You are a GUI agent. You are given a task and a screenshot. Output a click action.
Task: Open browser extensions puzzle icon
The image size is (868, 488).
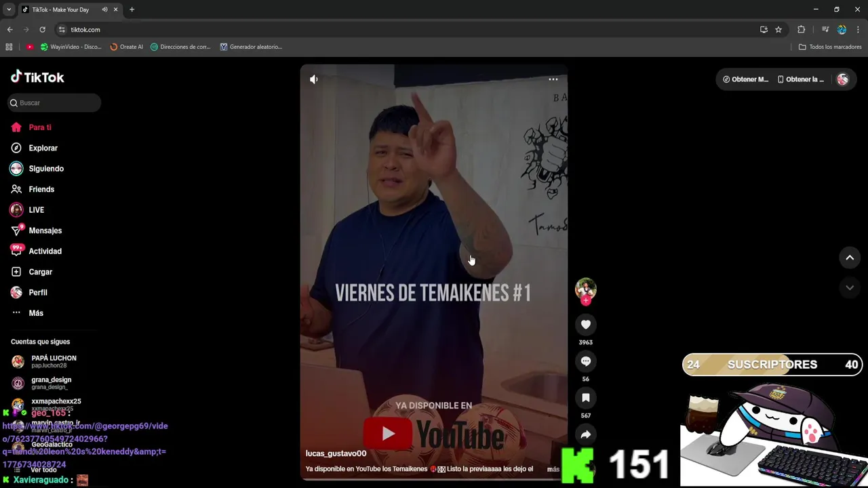801,30
